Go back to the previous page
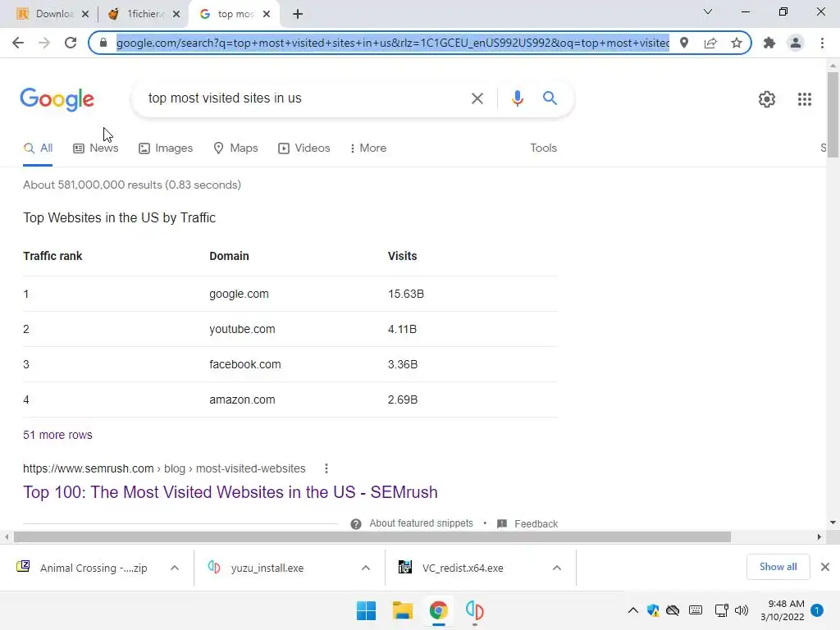Image resolution: width=840 pixels, height=630 pixels. click(x=18, y=43)
